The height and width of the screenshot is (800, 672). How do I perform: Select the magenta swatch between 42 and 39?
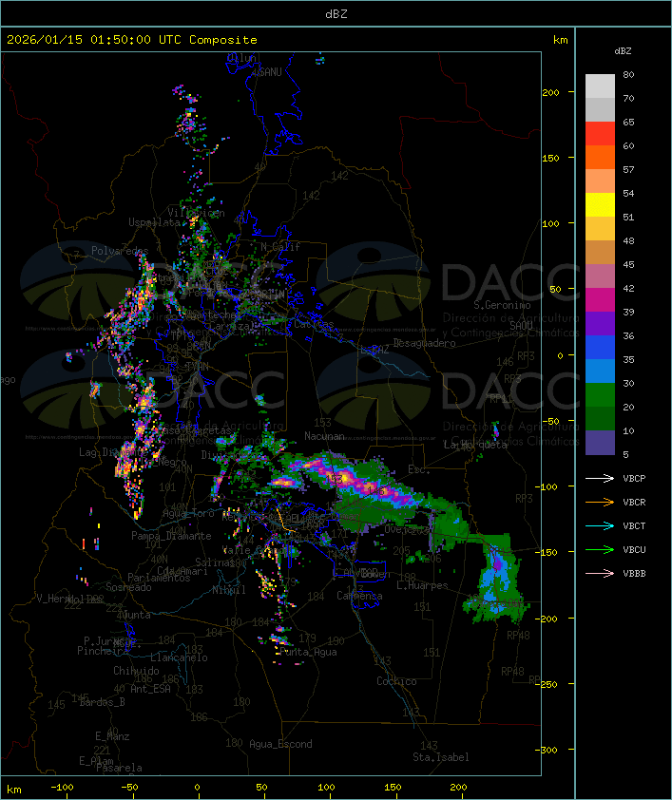tap(600, 299)
